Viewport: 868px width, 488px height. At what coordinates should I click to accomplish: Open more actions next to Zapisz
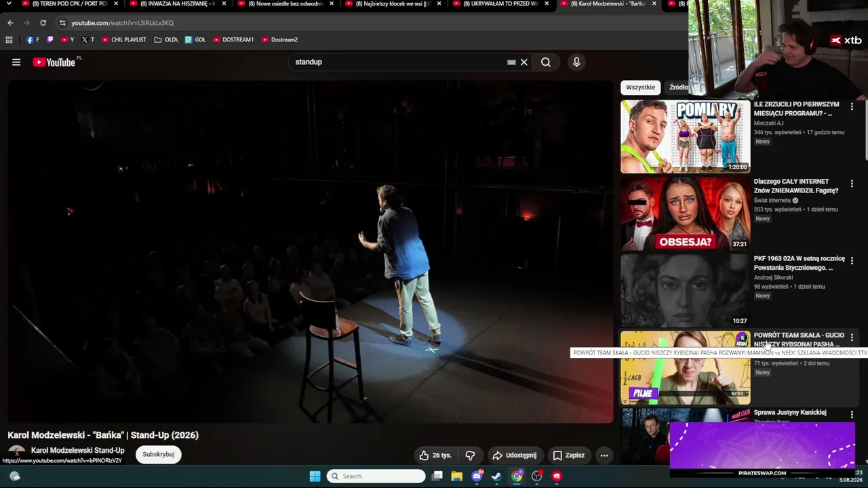pos(604,455)
